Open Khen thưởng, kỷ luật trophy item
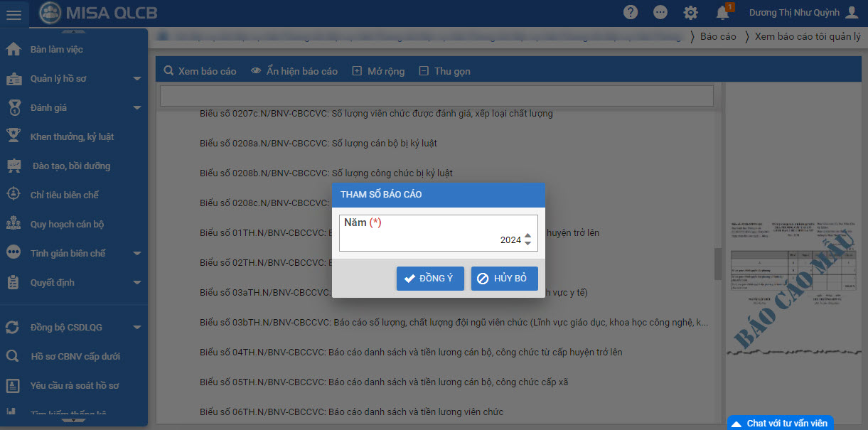The width and height of the screenshot is (868, 430). 71,136
